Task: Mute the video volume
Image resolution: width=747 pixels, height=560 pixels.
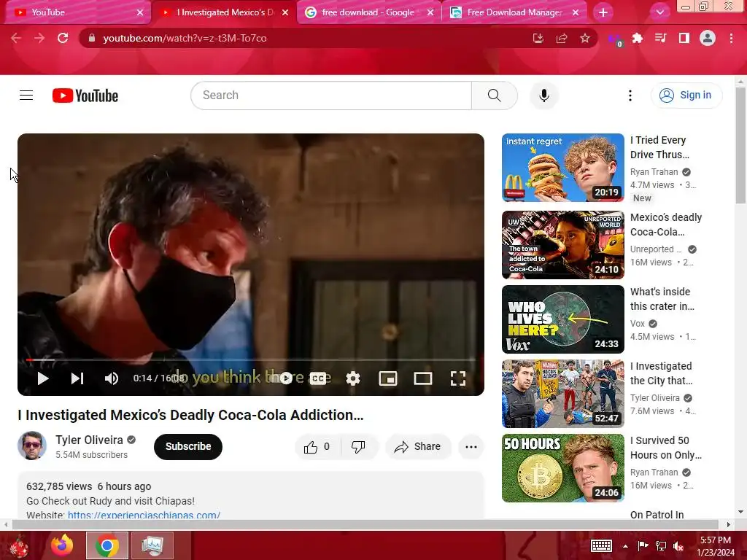Action: pyautogui.click(x=112, y=378)
